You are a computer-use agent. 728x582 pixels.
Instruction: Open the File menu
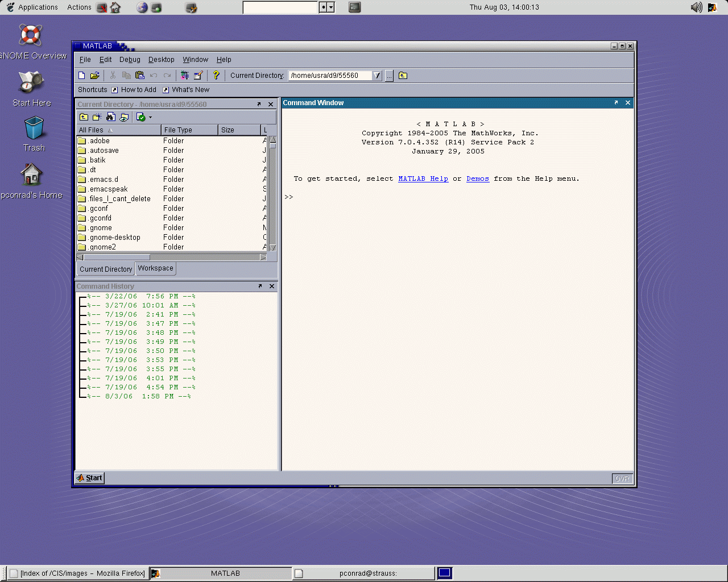[x=85, y=60]
